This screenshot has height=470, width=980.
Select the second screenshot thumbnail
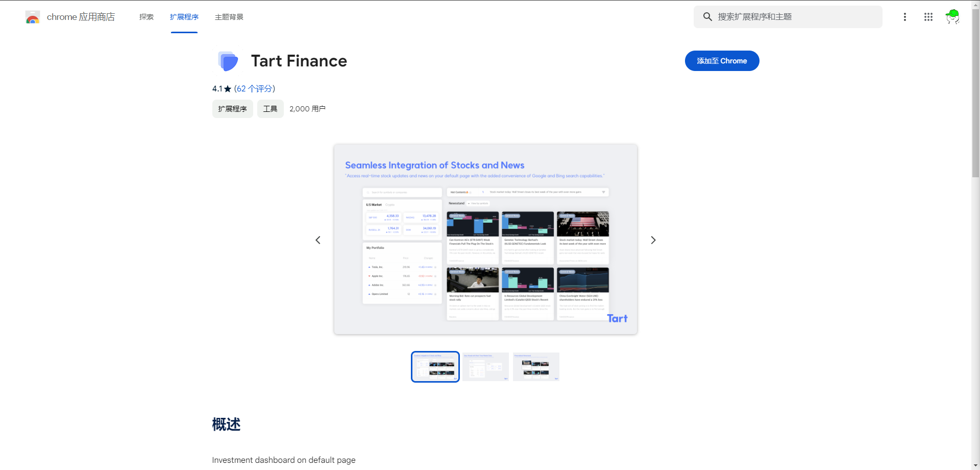pyautogui.click(x=486, y=367)
